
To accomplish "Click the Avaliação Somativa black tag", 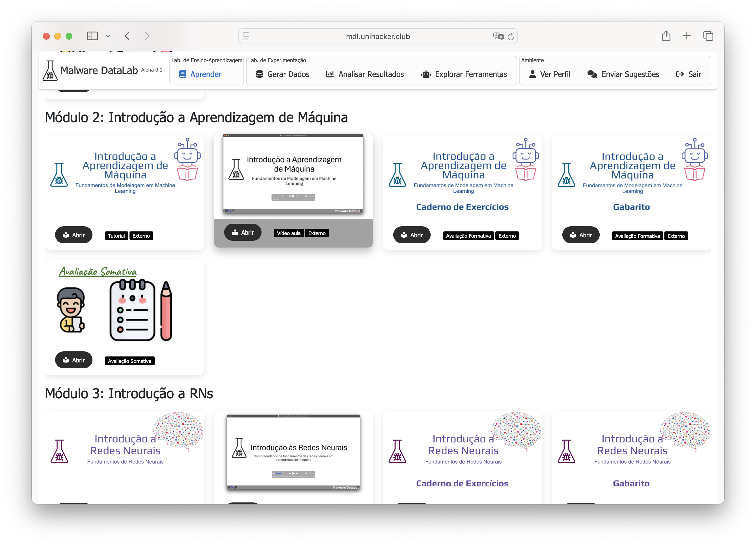I will [129, 361].
